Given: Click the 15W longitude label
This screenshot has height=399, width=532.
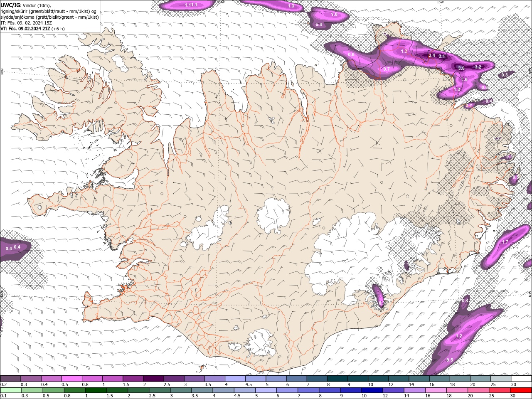Looking at the screenshot, I should coord(440,2).
